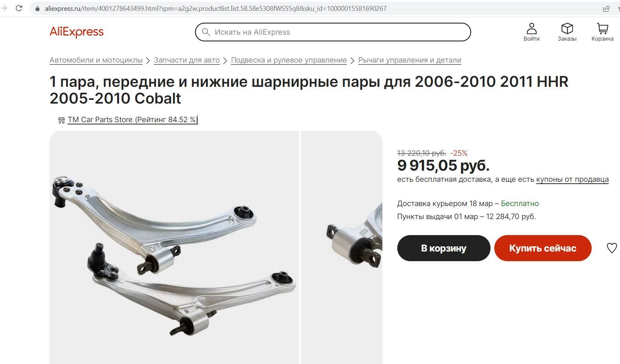Click the share page icon in address bar
This screenshot has width=620, height=364.
point(606,8)
